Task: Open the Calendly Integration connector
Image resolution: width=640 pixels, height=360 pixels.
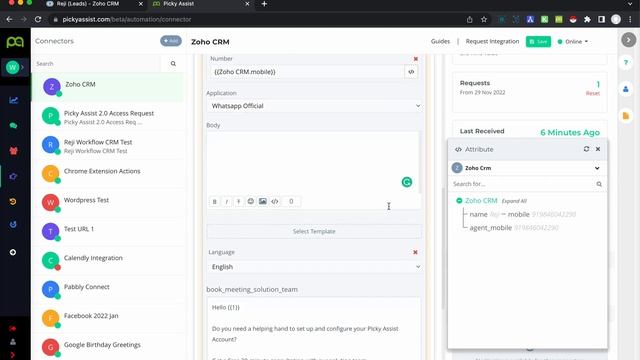Action: point(109,261)
